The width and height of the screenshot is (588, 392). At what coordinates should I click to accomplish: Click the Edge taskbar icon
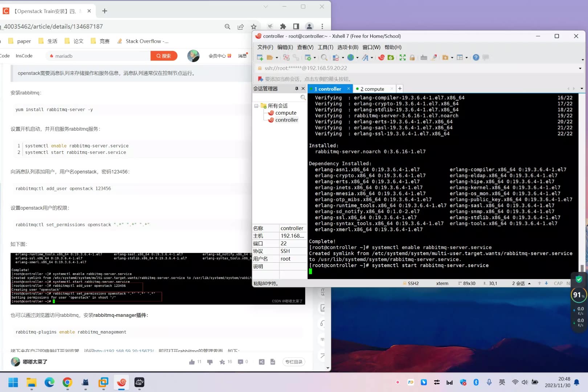pyautogui.click(x=49, y=382)
